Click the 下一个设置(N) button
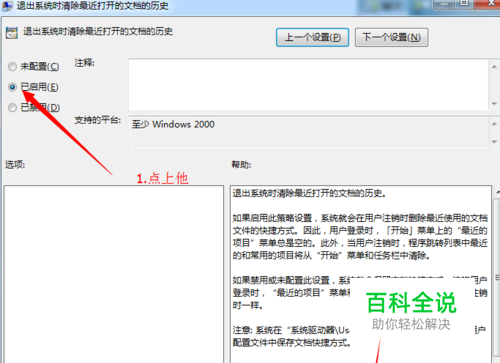The image size is (500, 363). tap(391, 37)
